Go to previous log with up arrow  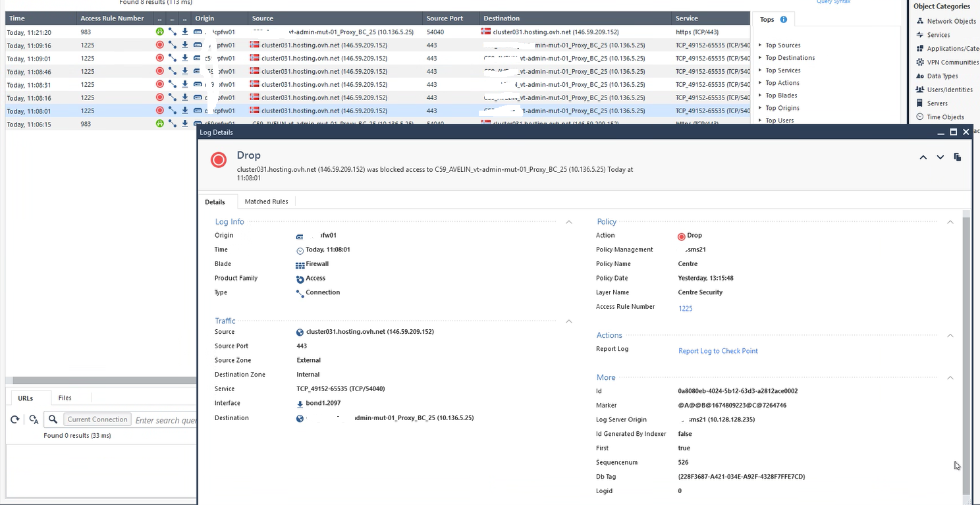(923, 157)
